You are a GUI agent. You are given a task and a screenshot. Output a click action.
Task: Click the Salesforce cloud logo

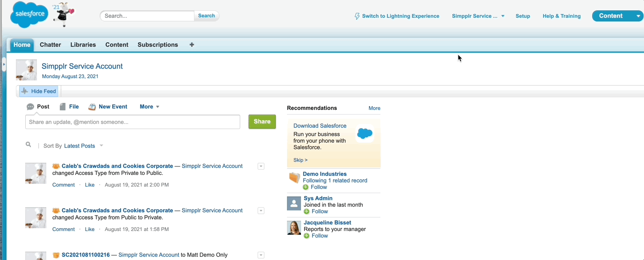[x=29, y=14]
